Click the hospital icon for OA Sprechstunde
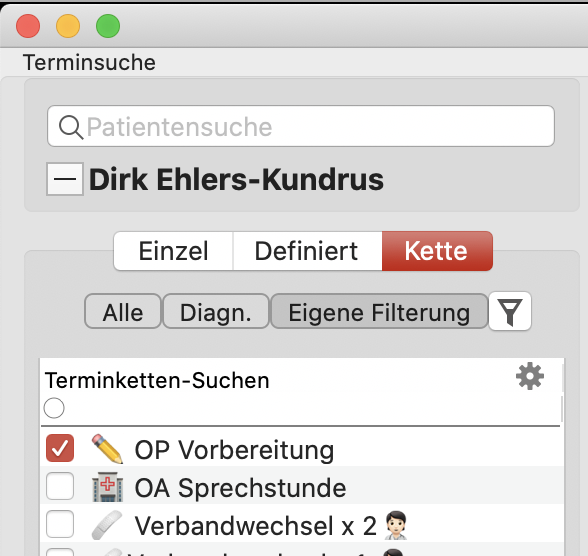This screenshot has width=588, height=556. 107,487
